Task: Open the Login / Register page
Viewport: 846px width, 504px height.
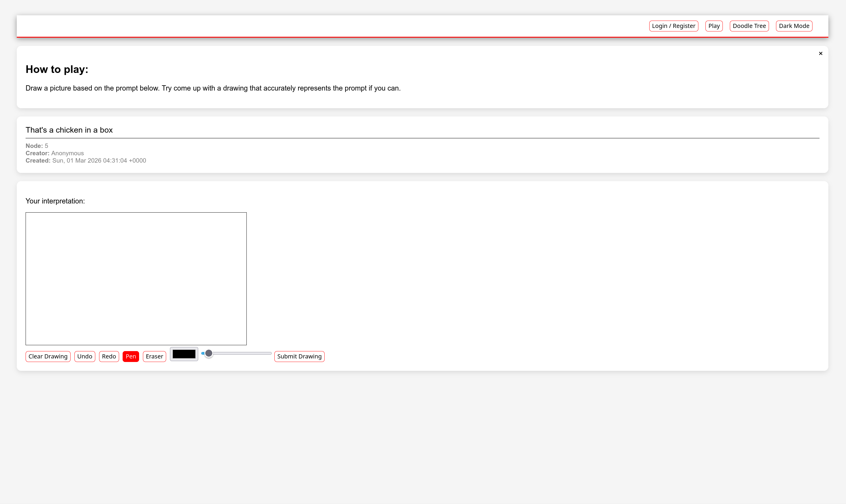Action: pos(673,26)
